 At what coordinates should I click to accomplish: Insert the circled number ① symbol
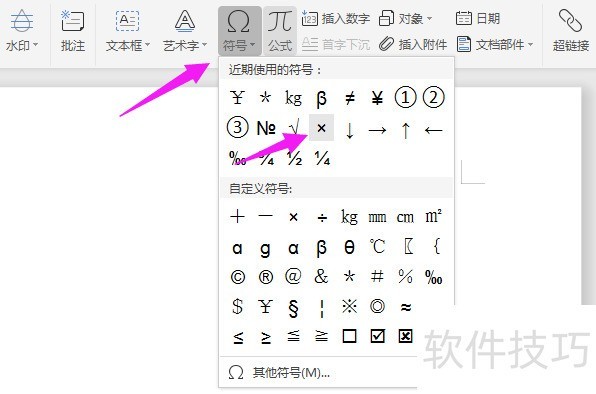click(x=405, y=98)
